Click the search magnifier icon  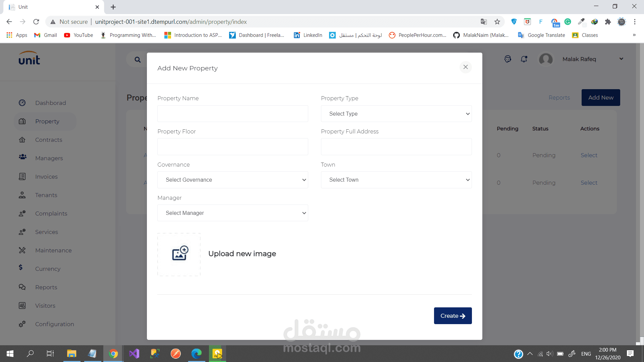[138, 60]
